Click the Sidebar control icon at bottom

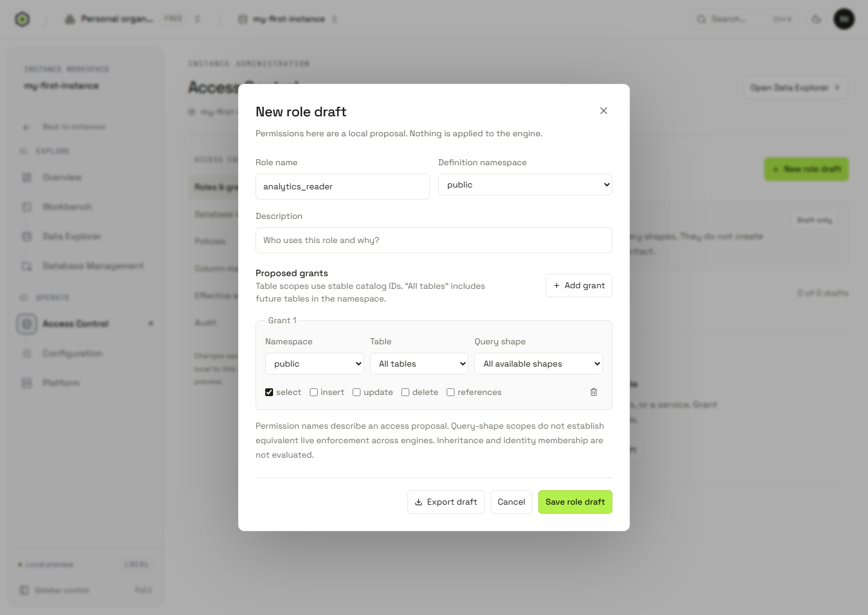click(24, 590)
